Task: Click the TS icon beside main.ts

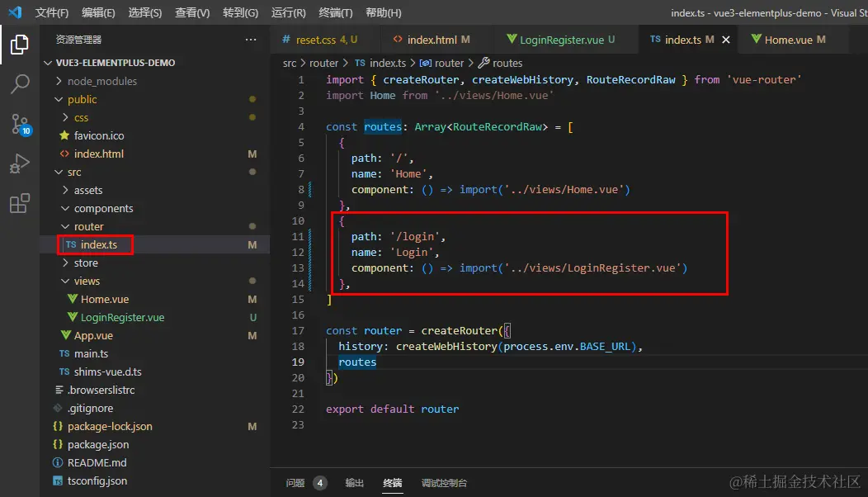Action: 64,353
